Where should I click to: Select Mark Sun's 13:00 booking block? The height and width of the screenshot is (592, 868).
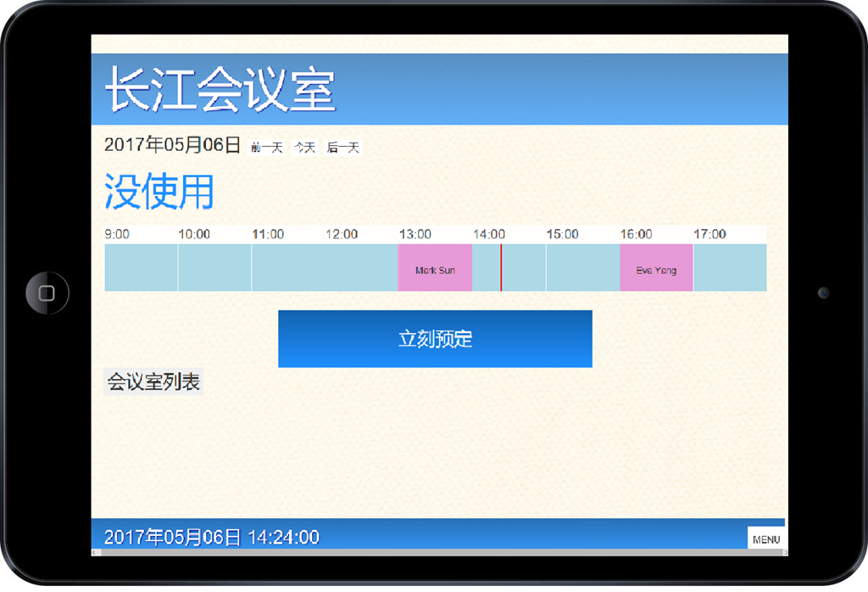[435, 269]
